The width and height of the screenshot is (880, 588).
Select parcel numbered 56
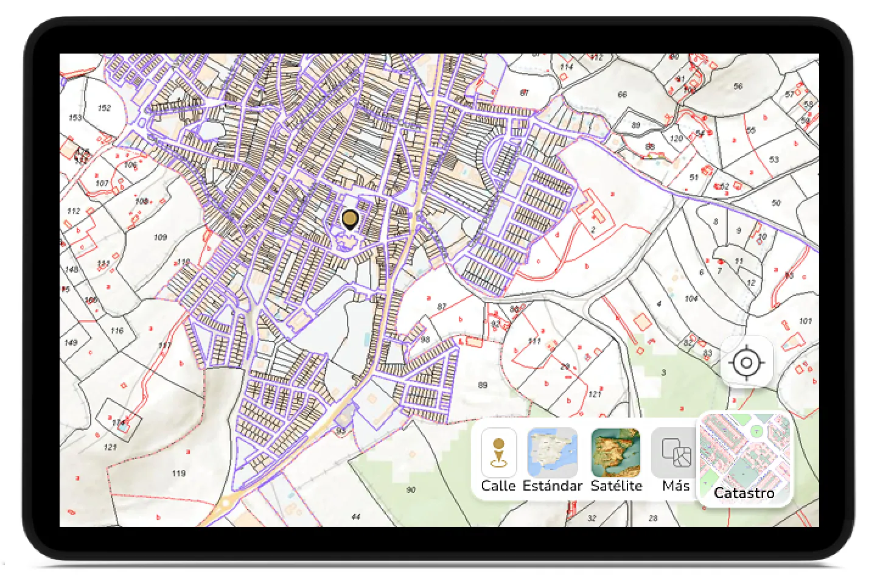click(738, 86)
